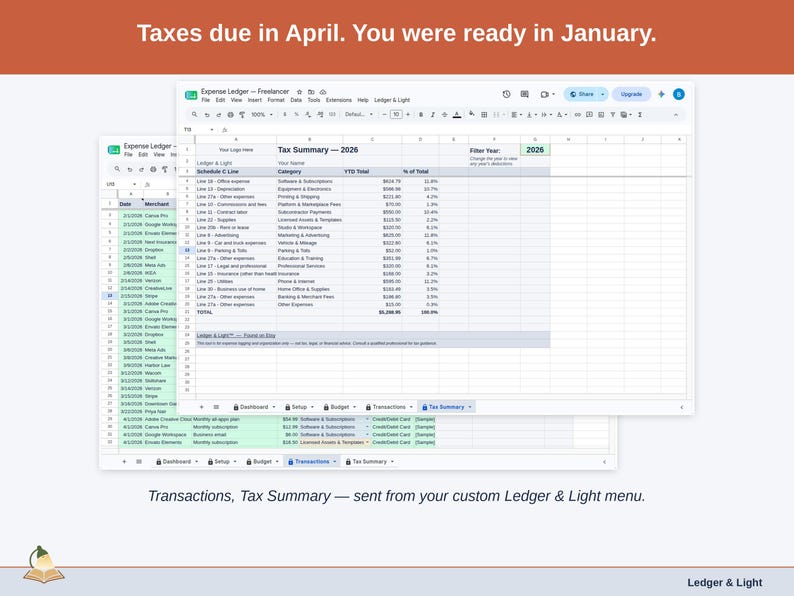Click the Tax Summary — 2026 title cell

click(317, 150)
